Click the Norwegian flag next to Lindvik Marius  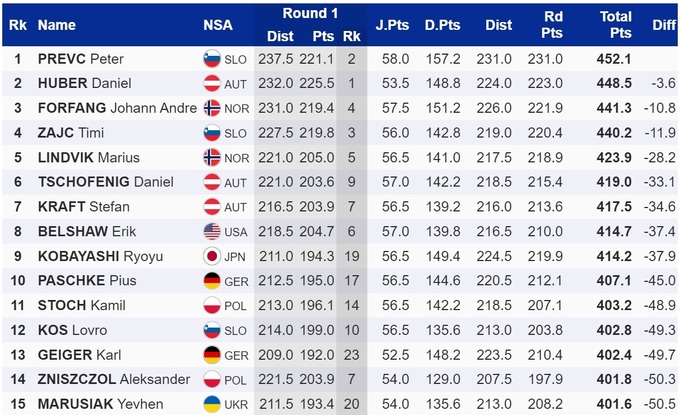211,157
